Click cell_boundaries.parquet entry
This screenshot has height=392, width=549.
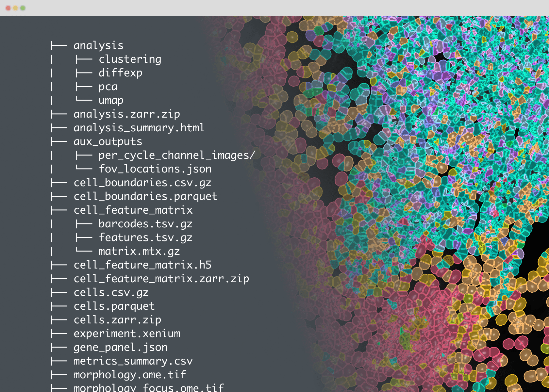pos(145,196)
